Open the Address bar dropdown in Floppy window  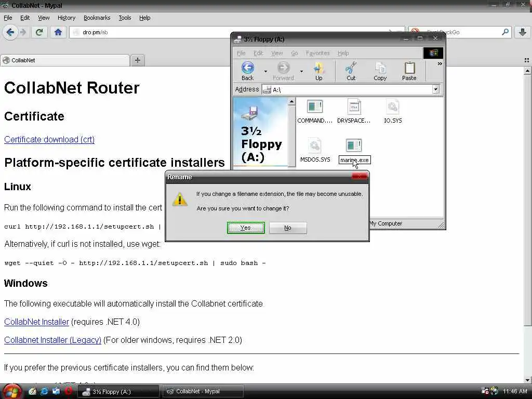point(436,89)
